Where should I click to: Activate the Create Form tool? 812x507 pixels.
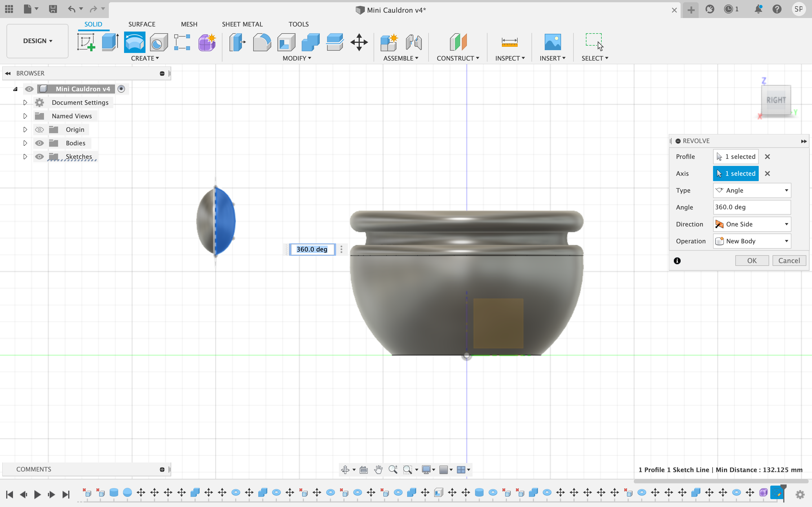pos(207,42)
